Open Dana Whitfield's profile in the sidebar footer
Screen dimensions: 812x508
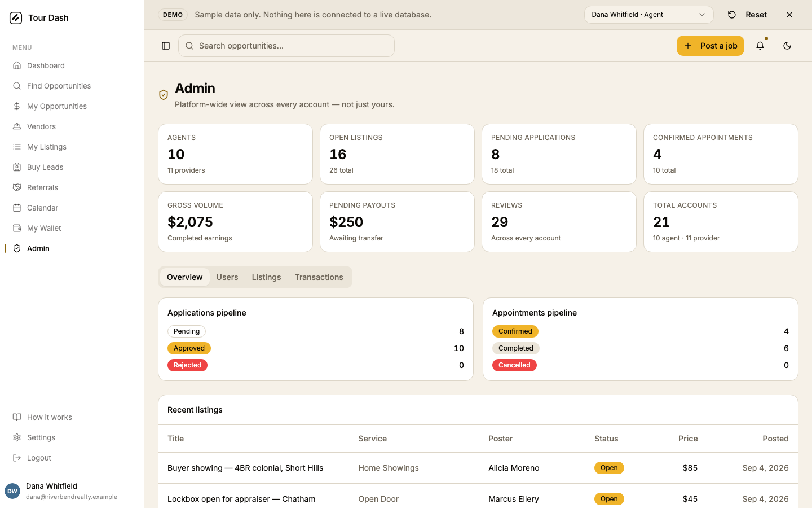pos(72,491)
